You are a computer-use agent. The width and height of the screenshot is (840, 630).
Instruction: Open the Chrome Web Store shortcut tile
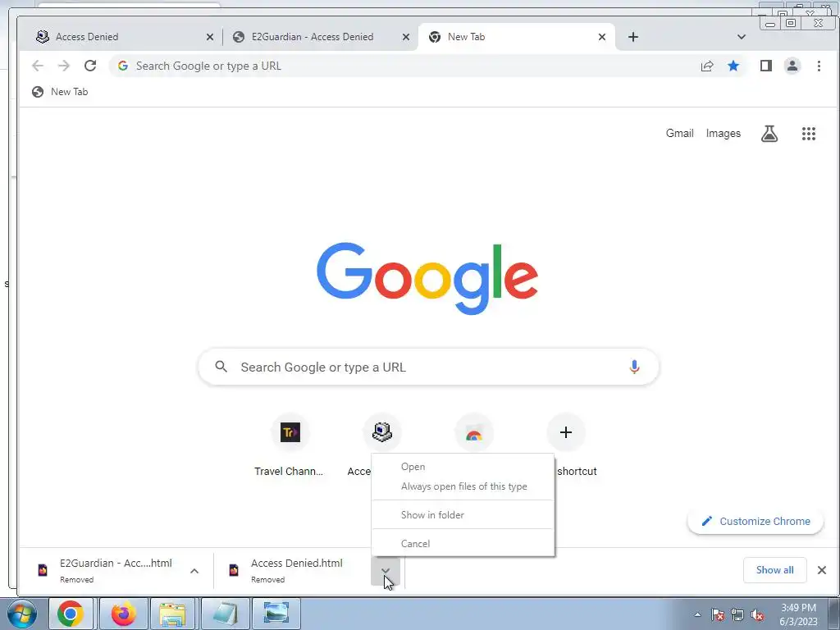[x=473, y=432]
